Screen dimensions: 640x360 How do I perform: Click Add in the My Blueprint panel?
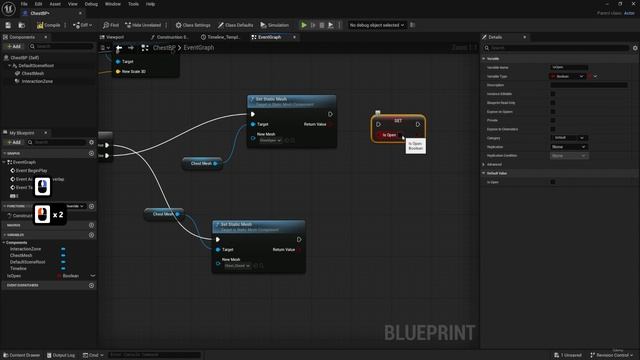coord(14,142)
